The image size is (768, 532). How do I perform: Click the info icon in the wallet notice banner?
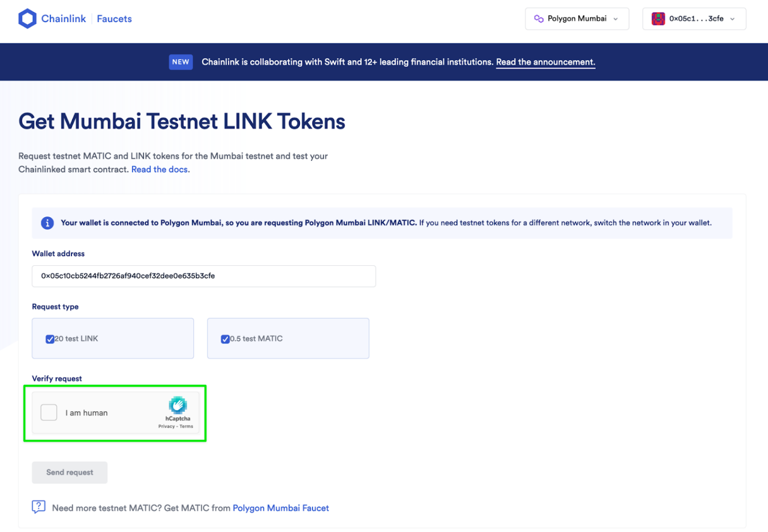tap(47, 223)
